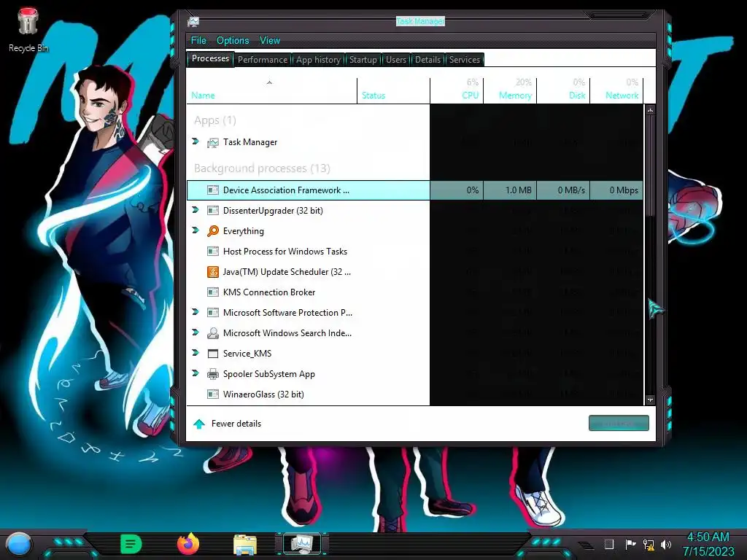Switch to the Services tab
This screenshot has width=747, height=560.
(x=465, y=60)
